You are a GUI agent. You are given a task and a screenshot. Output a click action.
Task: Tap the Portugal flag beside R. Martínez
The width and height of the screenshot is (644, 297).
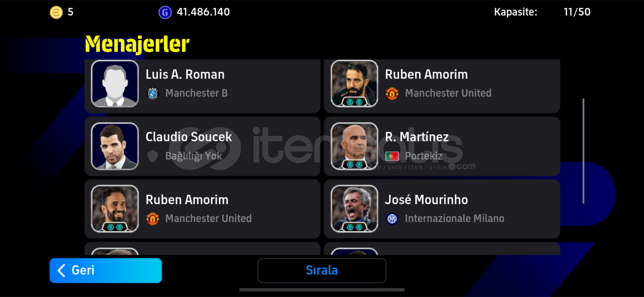[392, 156]
